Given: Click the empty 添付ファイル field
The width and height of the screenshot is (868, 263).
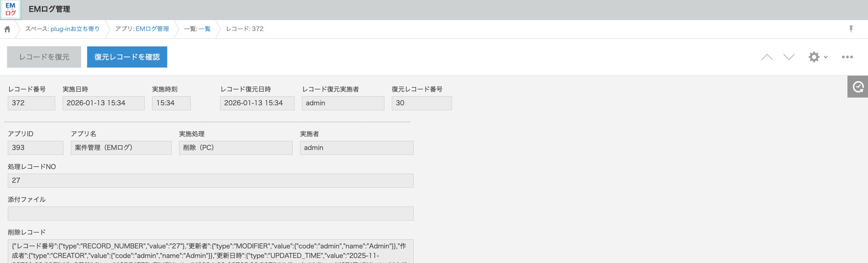Looking at the screenshot, I should tap(210, 213).
